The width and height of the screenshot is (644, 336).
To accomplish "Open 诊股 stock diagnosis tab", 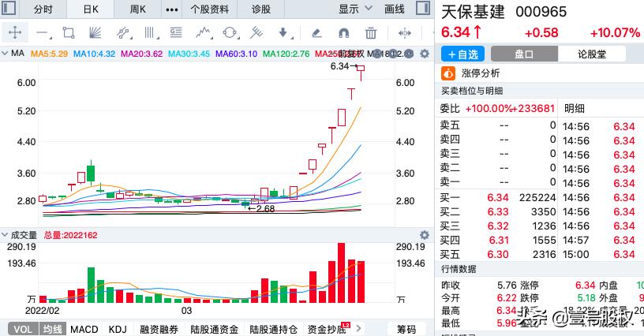I will point(260,9).
